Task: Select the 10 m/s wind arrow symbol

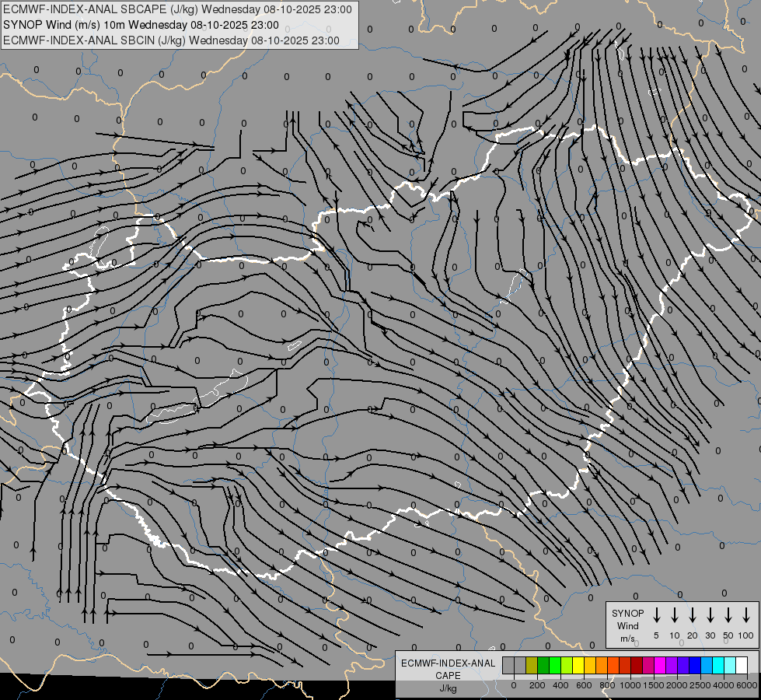Action: pyautogui.click(x=675, y=615)
